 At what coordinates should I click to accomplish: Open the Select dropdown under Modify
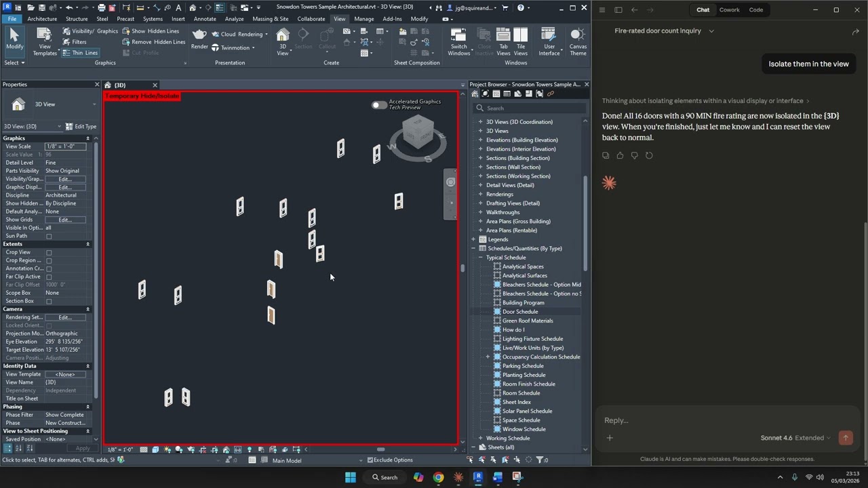[x=14, y=62]
